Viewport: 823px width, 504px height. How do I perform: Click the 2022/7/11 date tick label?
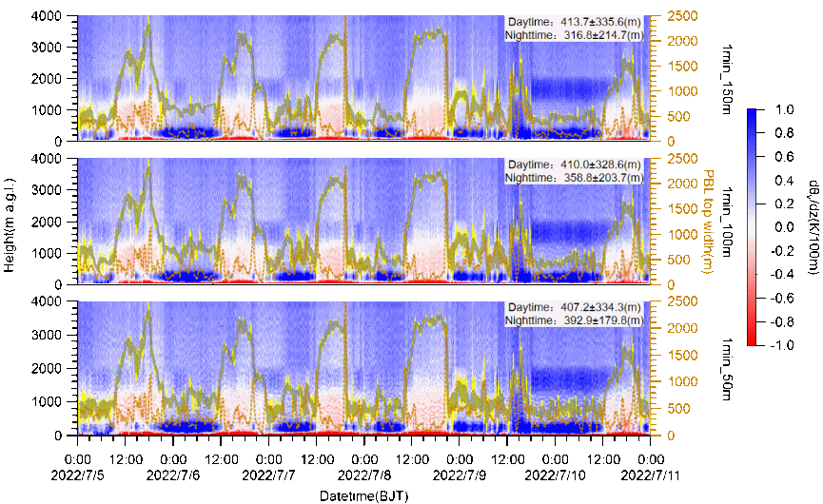coord(650,473)
